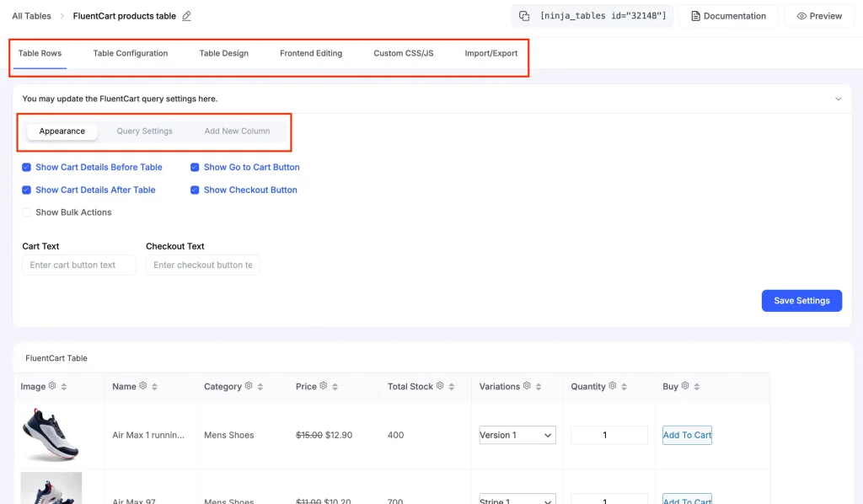This screenshot has width=863, height=504.
Task: Open the Version 1 variations dropdown
Action: point(517,435)
